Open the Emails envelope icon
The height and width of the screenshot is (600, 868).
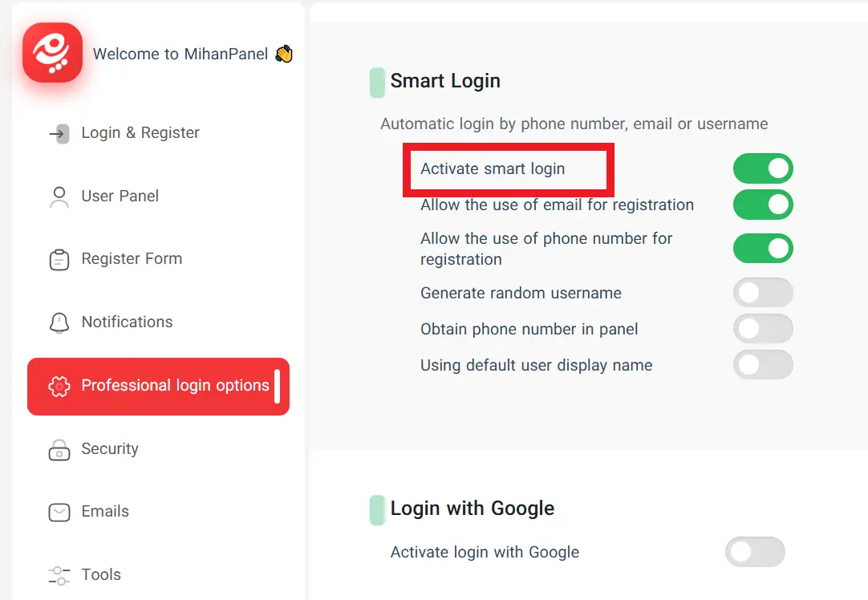59,512
